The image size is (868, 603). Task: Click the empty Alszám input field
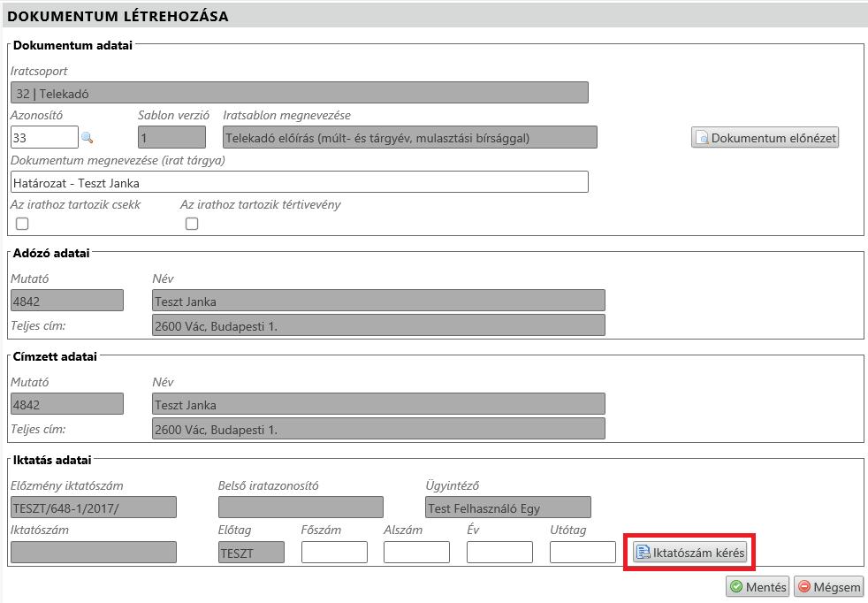tap(417, 552)
